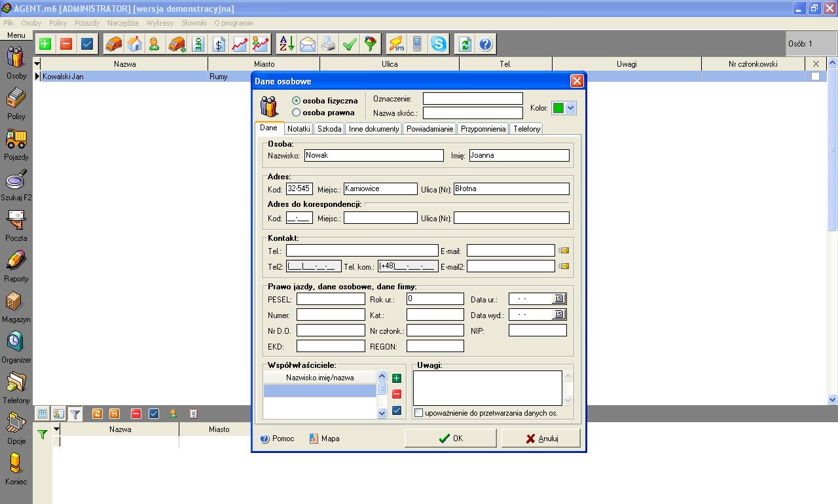Switch to the Inne dokumenty tab
Screen dimensions: 838x504
click(x=374, y=129)
